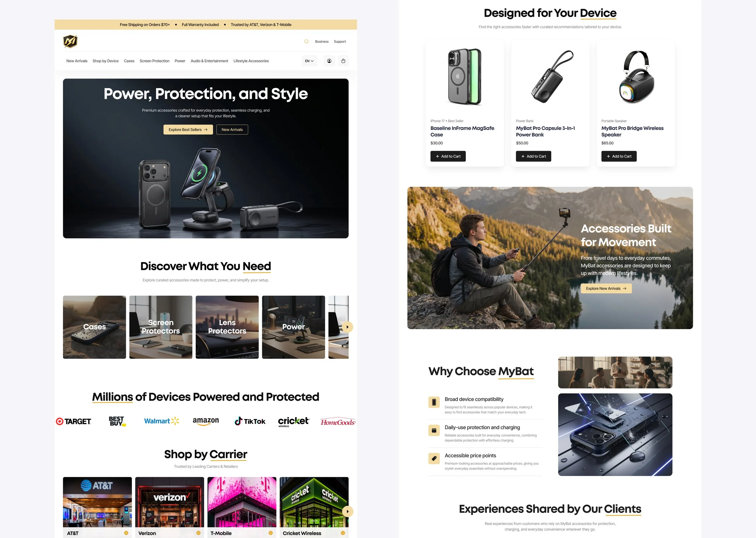This screenshot has height=538, width=756.
Task: Click the MyBat Pro Capsule 3-In-1 Power Bank title
Action: [x=545, y=132]
